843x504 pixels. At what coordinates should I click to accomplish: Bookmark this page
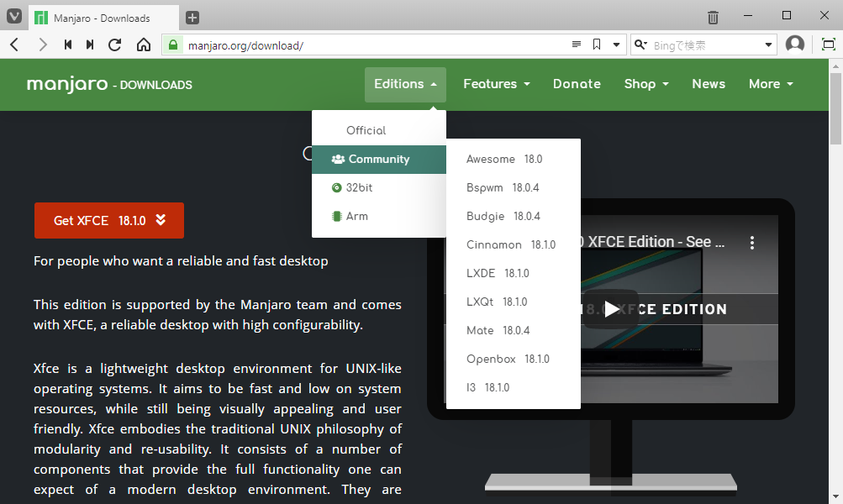597,45
